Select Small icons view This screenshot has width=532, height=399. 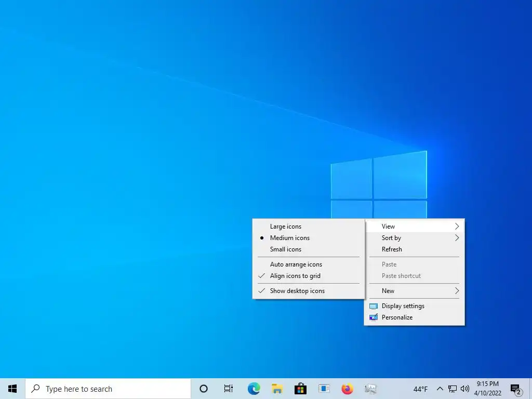coord(309,249)
